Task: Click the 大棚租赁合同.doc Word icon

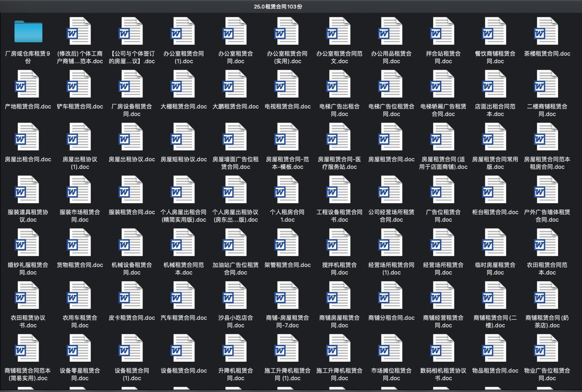Action: (184, 84)
